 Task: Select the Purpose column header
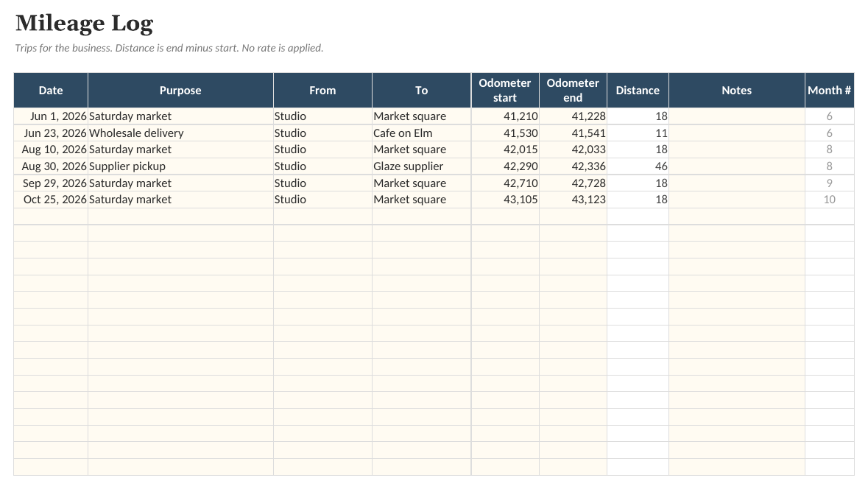pyautogui.click(x=180, y=91)
